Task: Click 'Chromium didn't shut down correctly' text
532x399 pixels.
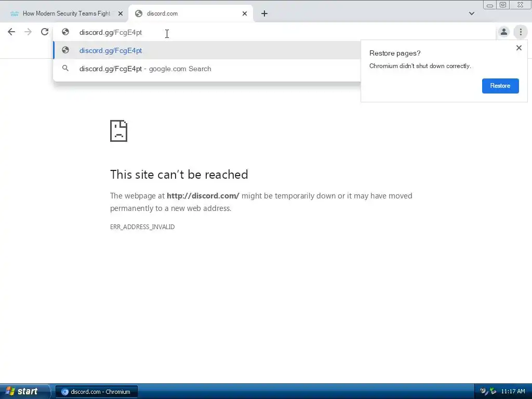Action: click(420, 66)
